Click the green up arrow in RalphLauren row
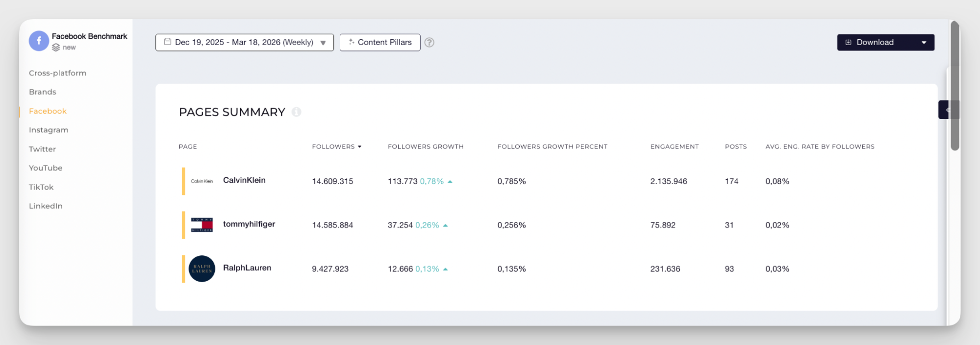 click(x=446, y=269)
